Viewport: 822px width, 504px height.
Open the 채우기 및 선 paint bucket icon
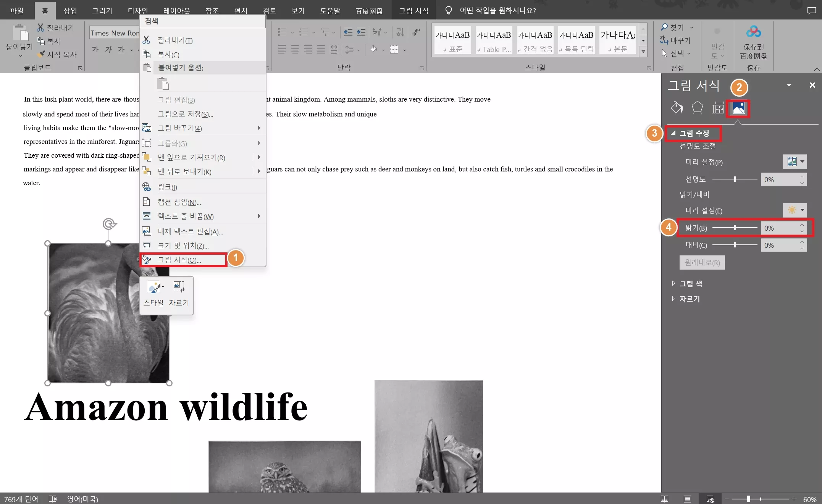(677, 108)
